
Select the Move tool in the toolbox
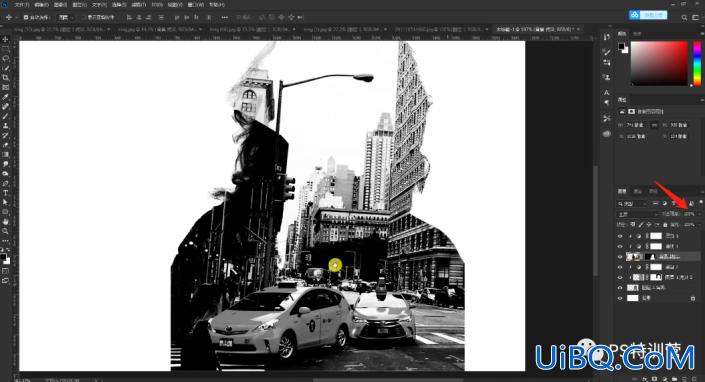pos(5,40)
